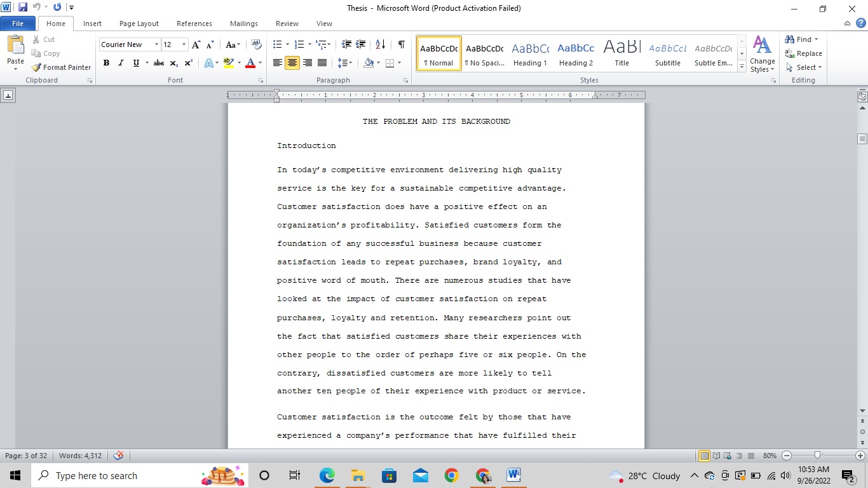Apply the No Spacing style
Screen dimensions: 868x488
484,53
